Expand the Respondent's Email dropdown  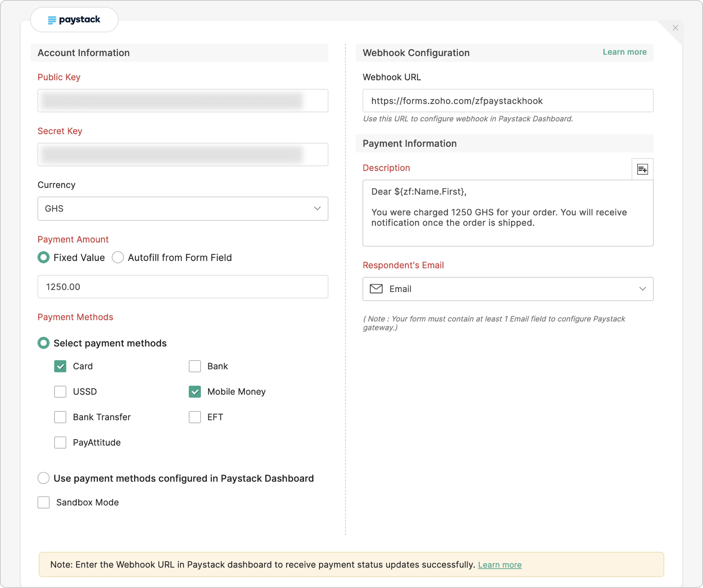(x=642, y=289)
